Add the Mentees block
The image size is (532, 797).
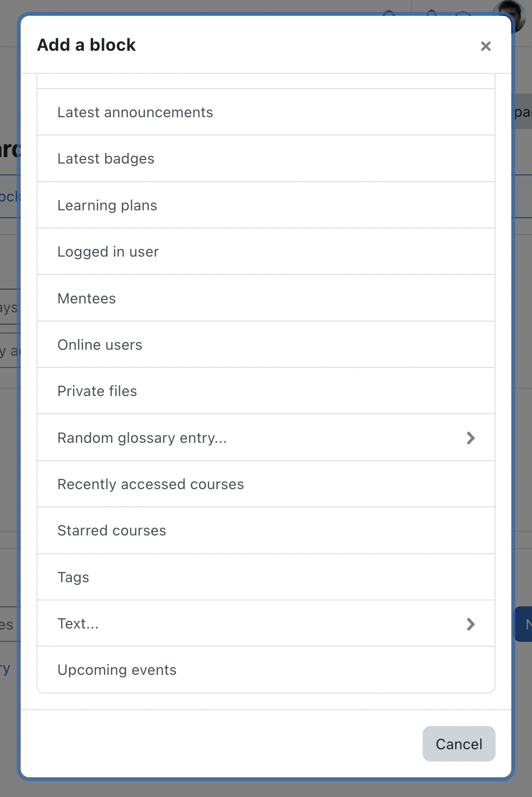pos(266,299)
